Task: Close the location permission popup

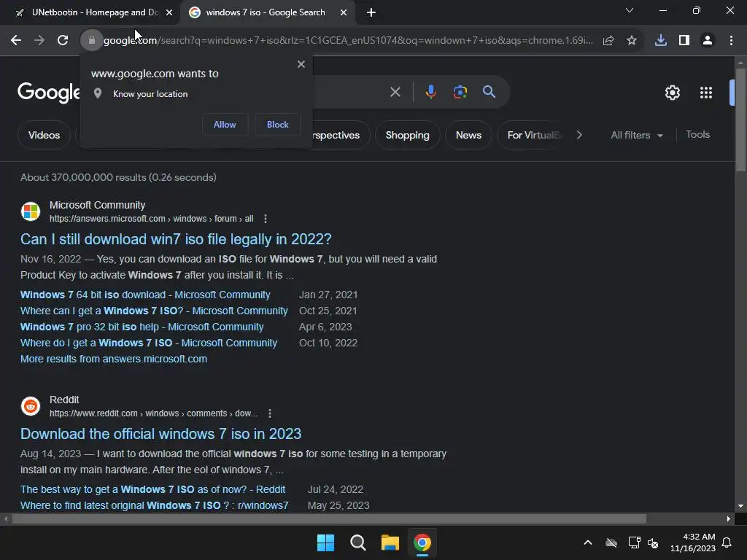Action: (x=301, y=64)
